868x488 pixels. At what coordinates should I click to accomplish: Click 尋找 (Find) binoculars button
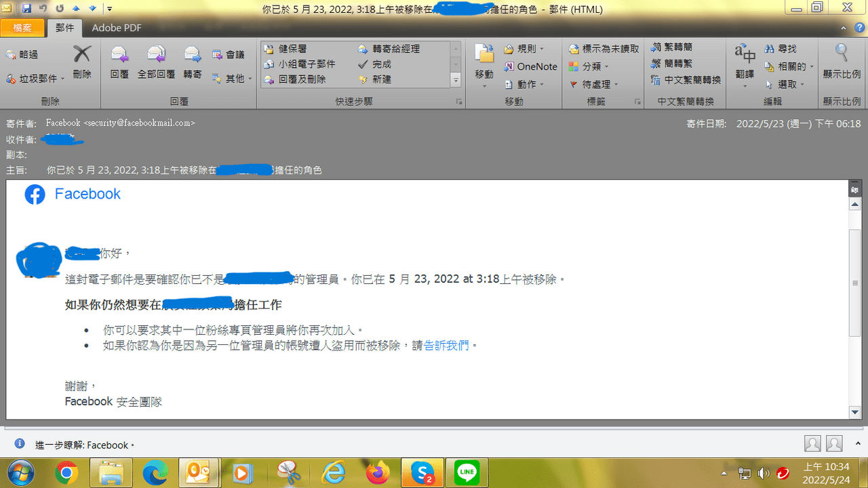click(781, 49)
